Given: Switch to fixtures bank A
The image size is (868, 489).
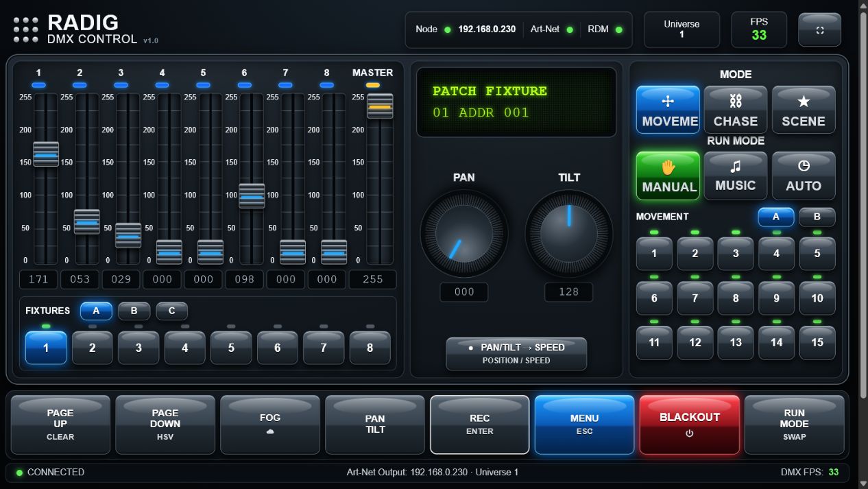Looking at the screenshot, I should pyautogui.click(x=96, y=311).
